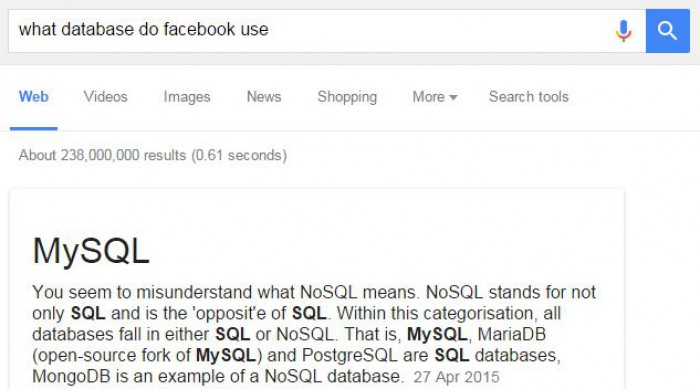Click the results count text
700x389 pixels.
(153, 155)
